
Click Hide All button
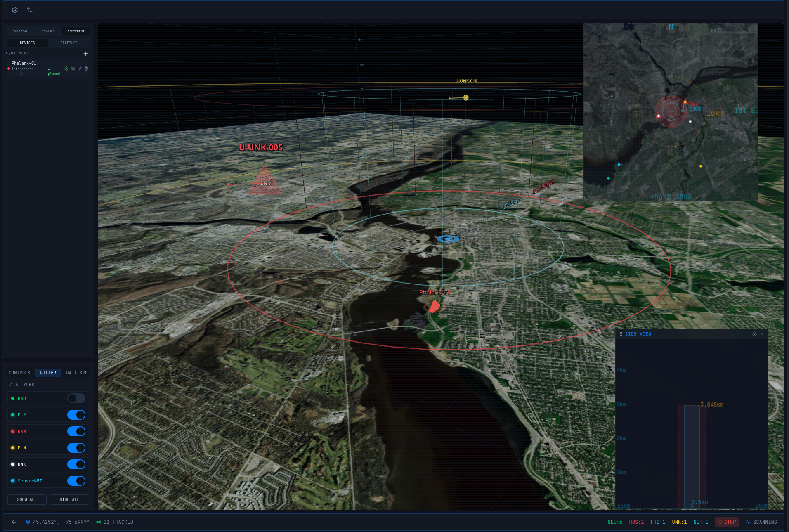[69, 499]
